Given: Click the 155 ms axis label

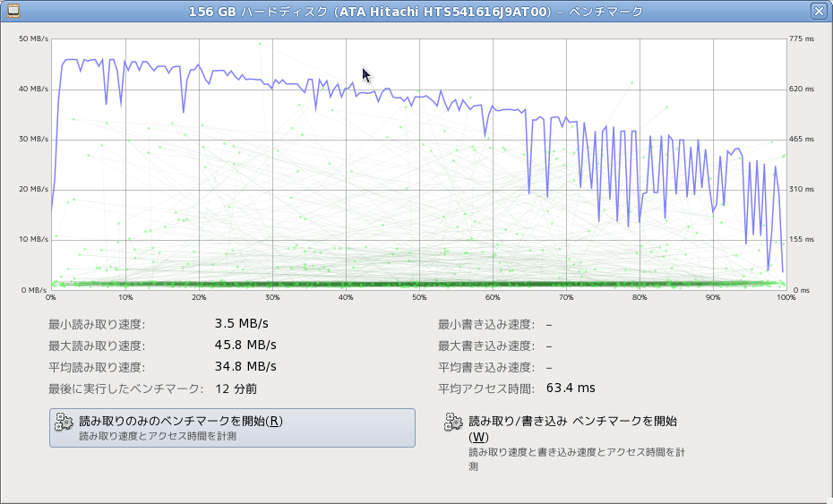Looking at the screenshot, I should coord(802,239).
